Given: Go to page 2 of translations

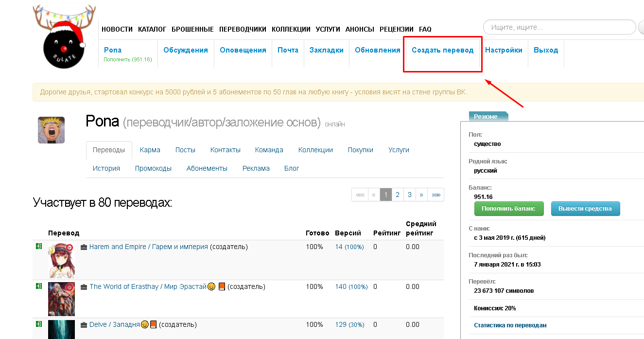Looking at the screenshot, I should point(398,195).
